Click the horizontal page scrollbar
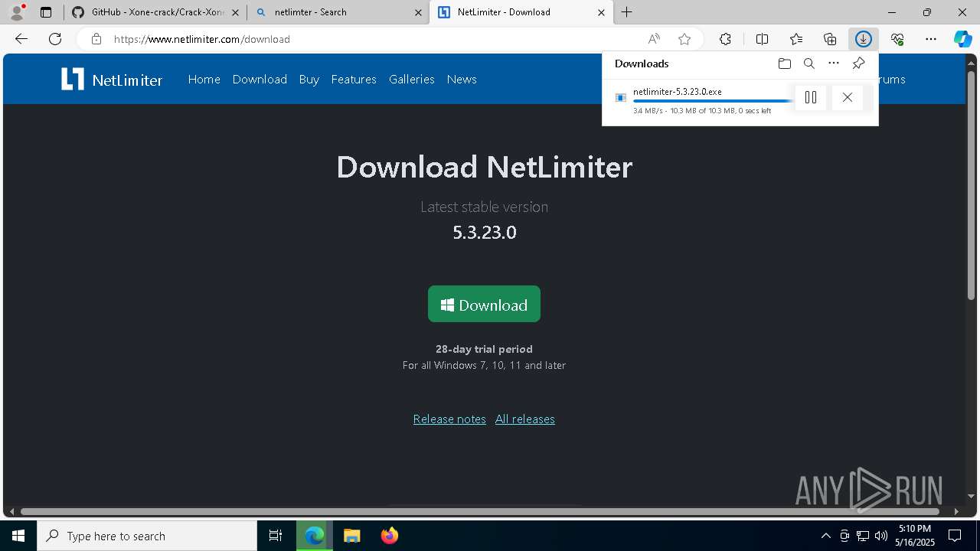The height and width of the screenshot is (551, 980). click(480, 511)
